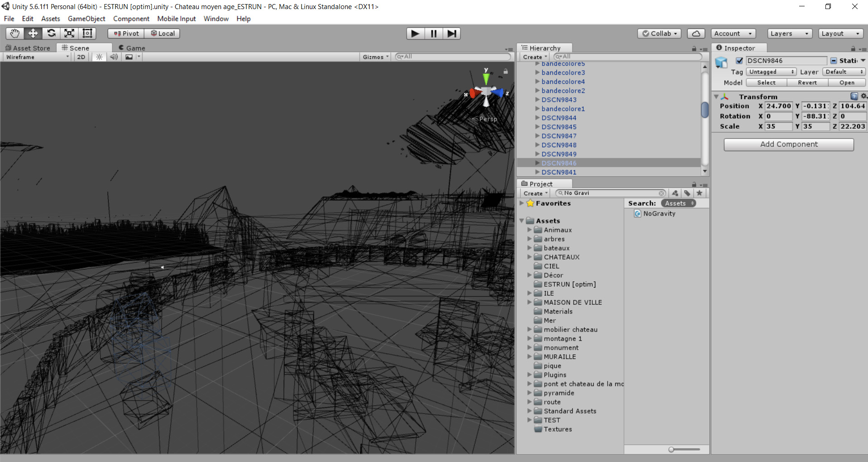Select the Hand tool
Image resolution: width=868 pixels, height=462 pixels.
point(15,34)
